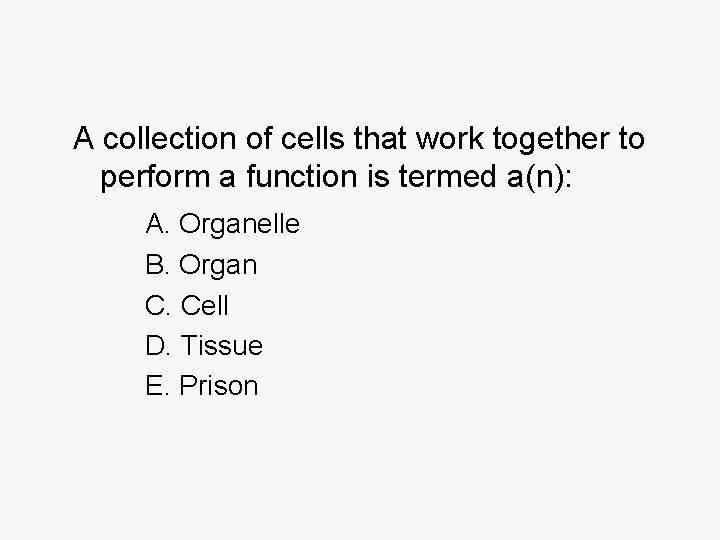This screenshot has height=540, width=720.
Task: Click 'a(n):' at the question's end
Action: click(x=540, y=178)
